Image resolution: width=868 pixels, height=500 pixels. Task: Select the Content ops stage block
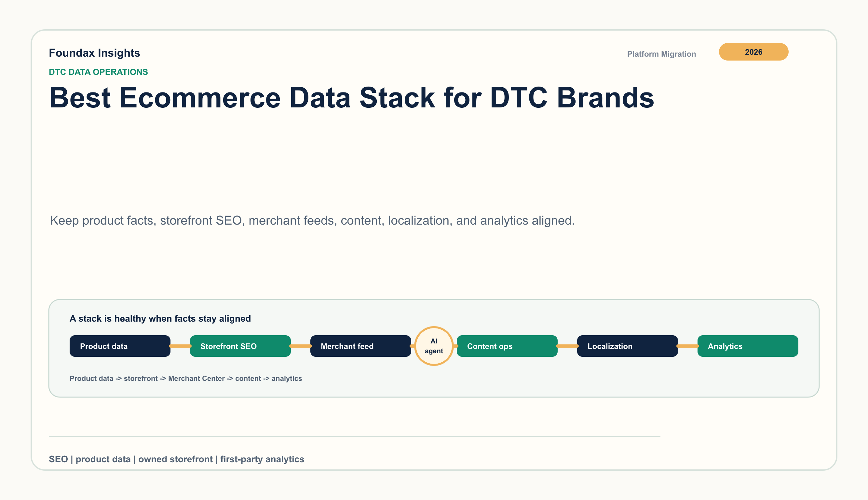[x=507, y=346]
